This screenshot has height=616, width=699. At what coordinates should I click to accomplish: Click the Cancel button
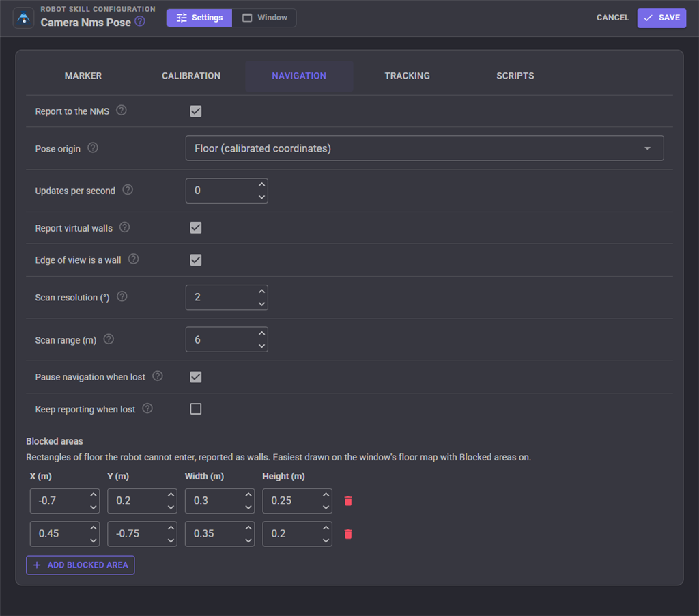tap(612, 18)
